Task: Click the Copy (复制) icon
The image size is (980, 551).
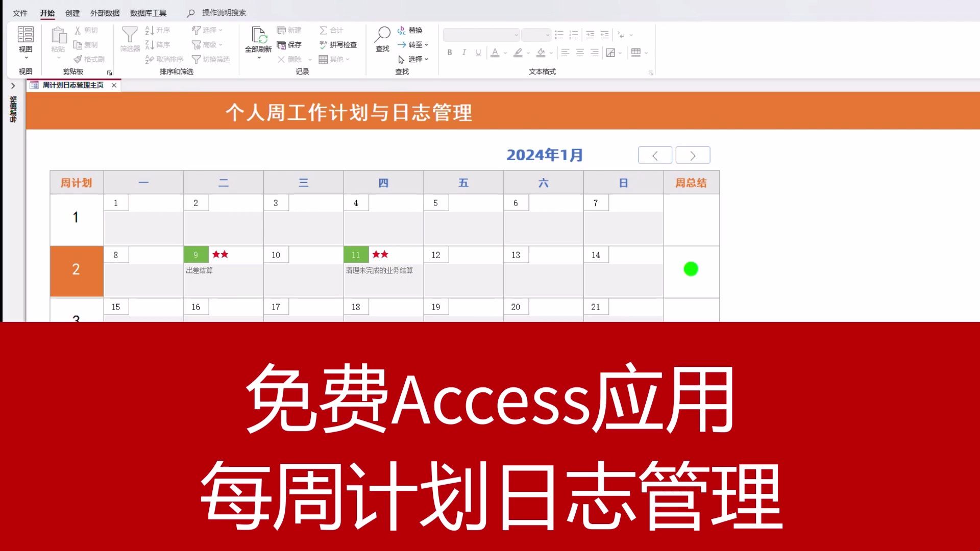Action: [x=78, y=45]
